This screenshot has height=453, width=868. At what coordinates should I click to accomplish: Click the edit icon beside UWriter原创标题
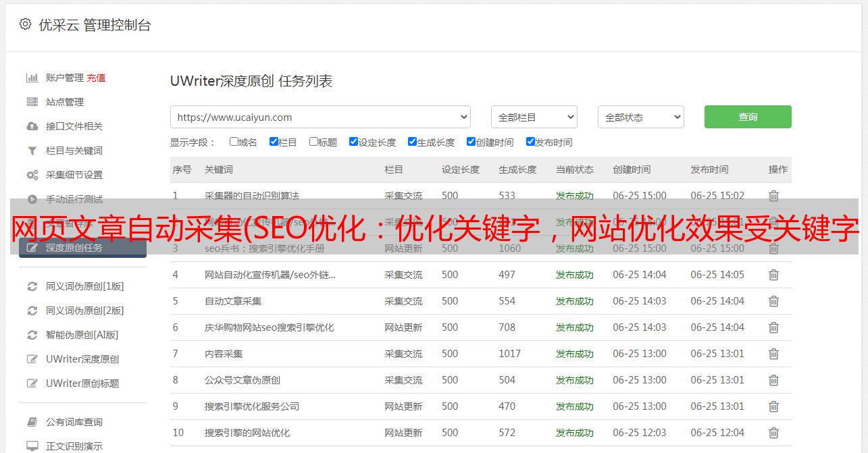(x=32, y=383)
